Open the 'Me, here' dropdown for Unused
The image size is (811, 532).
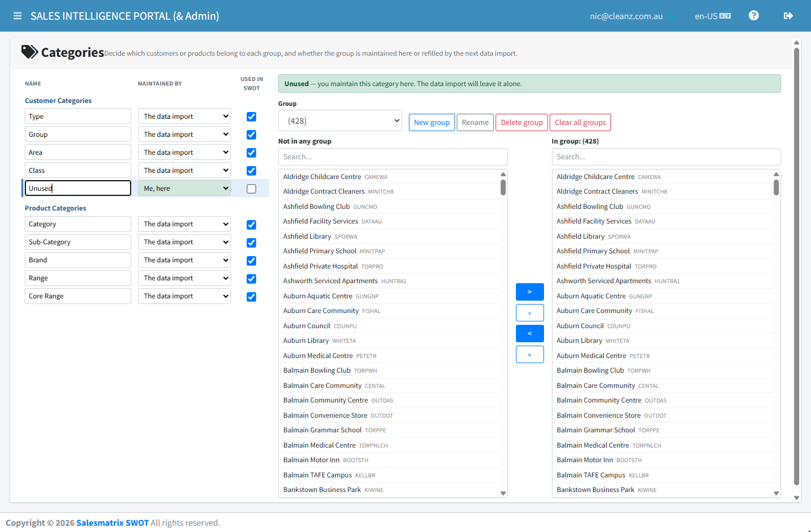[x=184, y=188]
